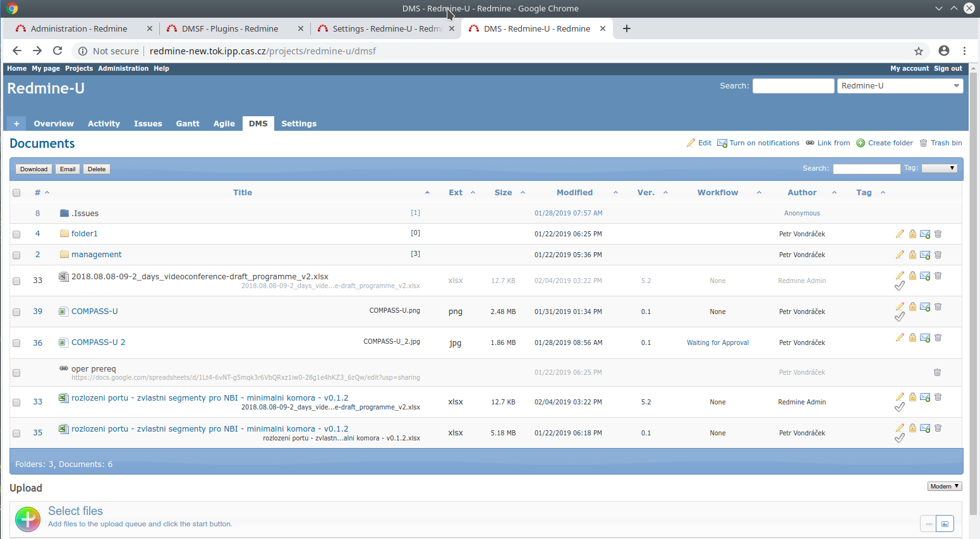Edit the folder1 entry using pencil icon
Screen dimensions: 980x539
[900, 234]
